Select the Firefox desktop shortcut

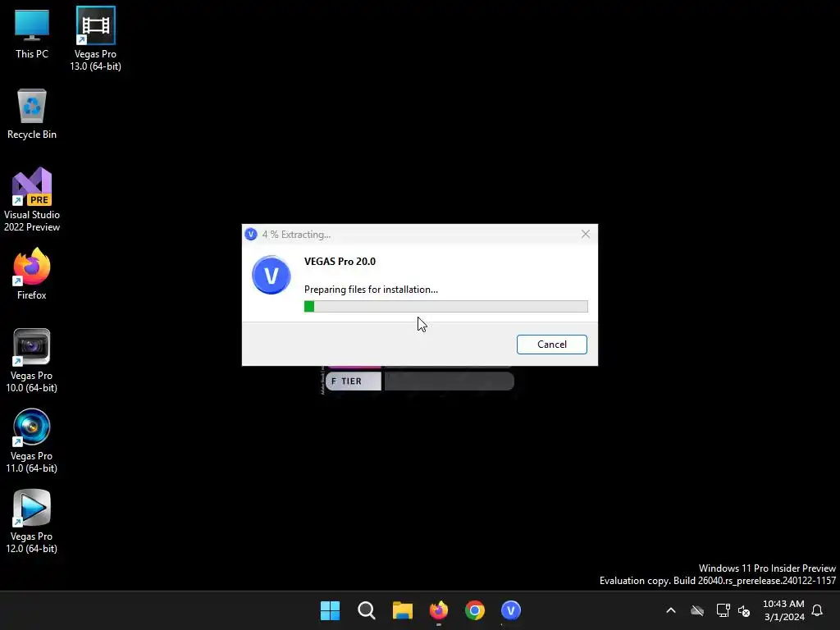[x=32, y=274]
